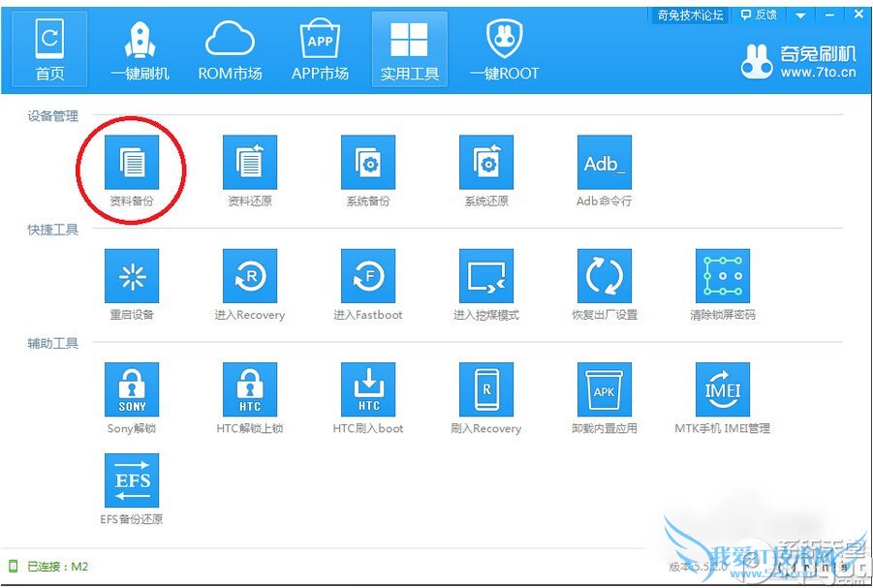Open the 清除锁屏密码 clear lock password tool

(x=723, y=276)
